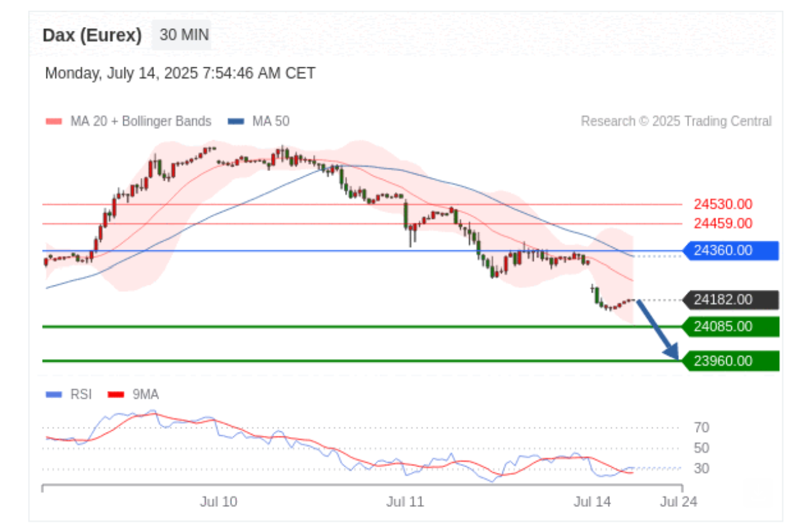The image size is (801, 532).
Task: Click the Jul 24 date axis label
Action: point(678,502)
